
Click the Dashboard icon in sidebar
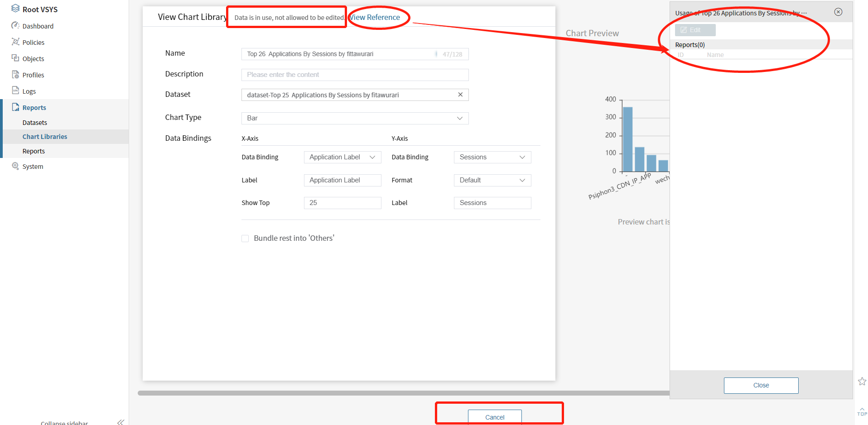point(15,26)
